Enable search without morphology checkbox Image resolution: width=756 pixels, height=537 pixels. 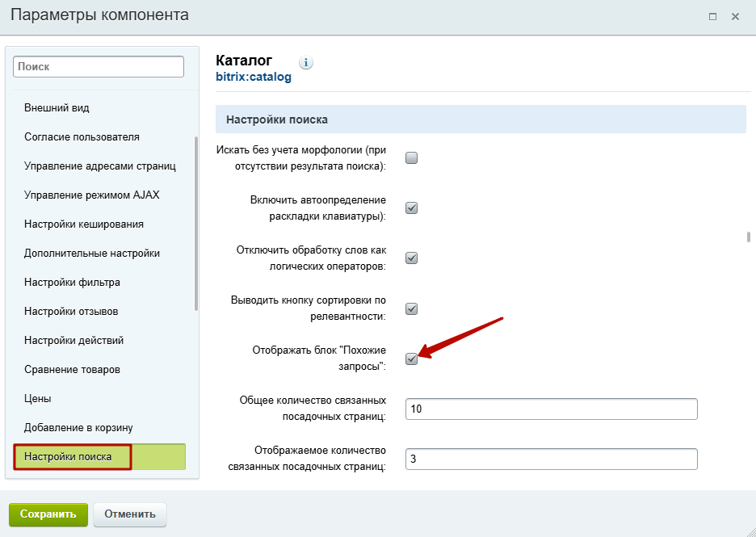pyautogui.click(x=411, y=157)
